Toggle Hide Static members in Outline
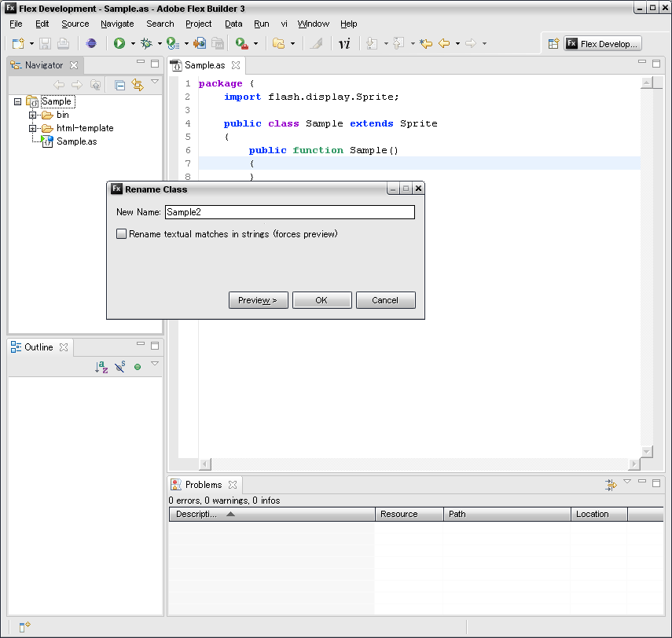The width and height of the screenshot is (672, 638). click(x=120, y=367)
